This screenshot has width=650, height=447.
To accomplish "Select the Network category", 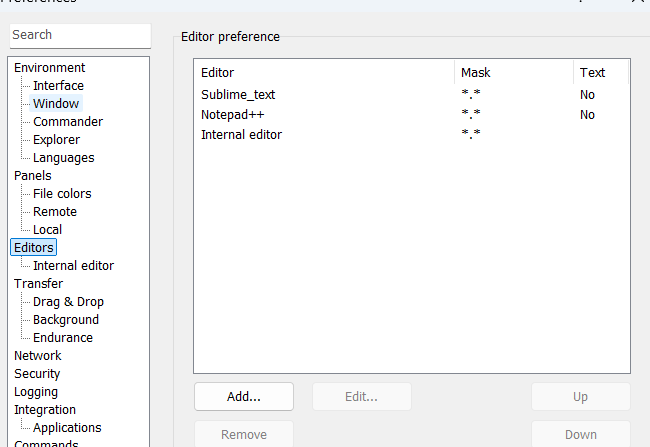I will [x=37, y=356].
